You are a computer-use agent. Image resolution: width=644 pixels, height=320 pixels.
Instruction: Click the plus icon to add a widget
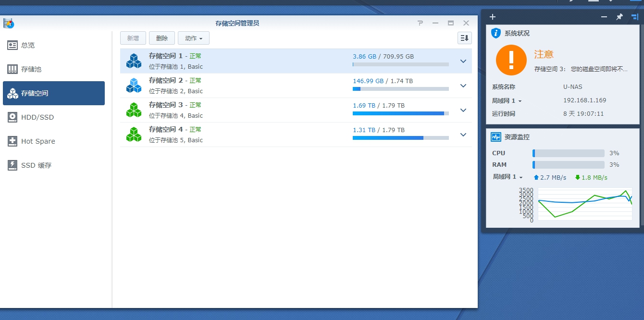[x=492, y=17]
